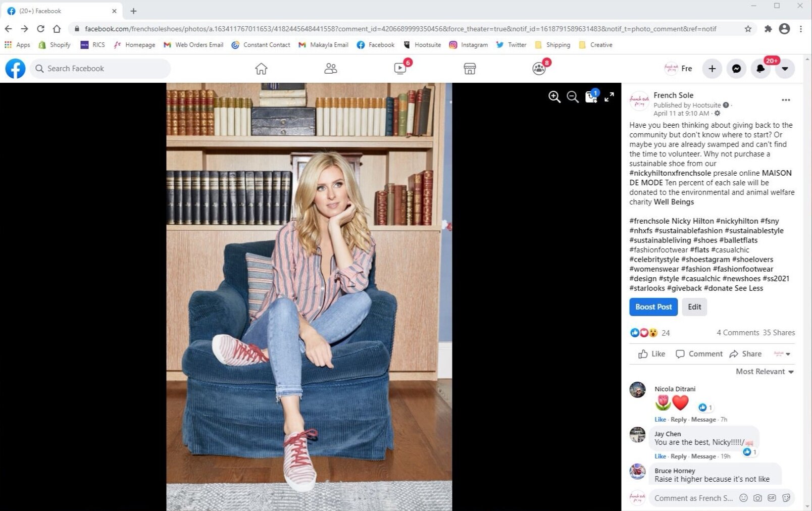This screenshot has height=511, width=812.
Task: Click the Edit post button
Action: (x=694, y=307)
